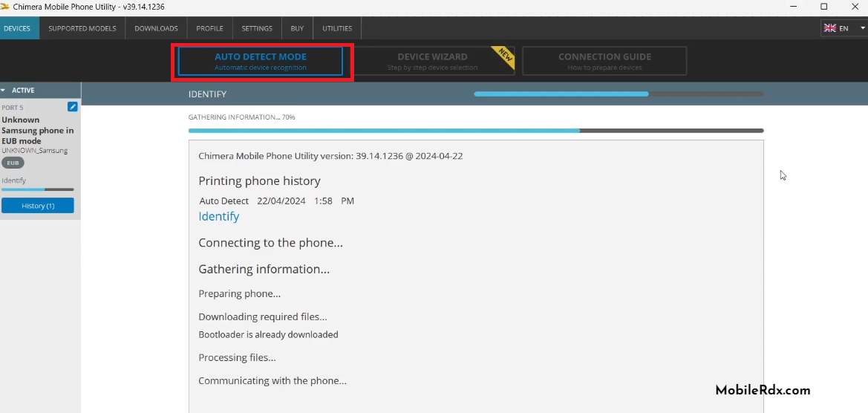Viewport: 868px width, 413px height.
Task: Select the Unknown Samsung phone device entry
Action: 38,130
